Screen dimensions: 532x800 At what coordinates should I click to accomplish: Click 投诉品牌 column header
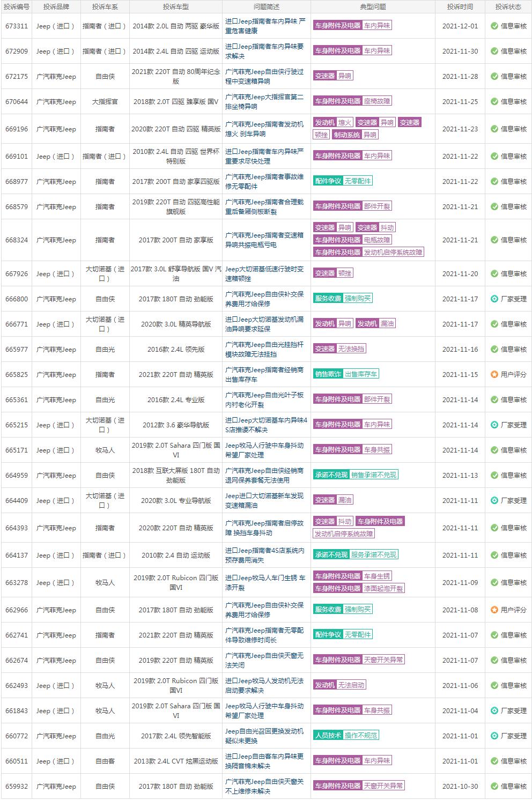56,7
